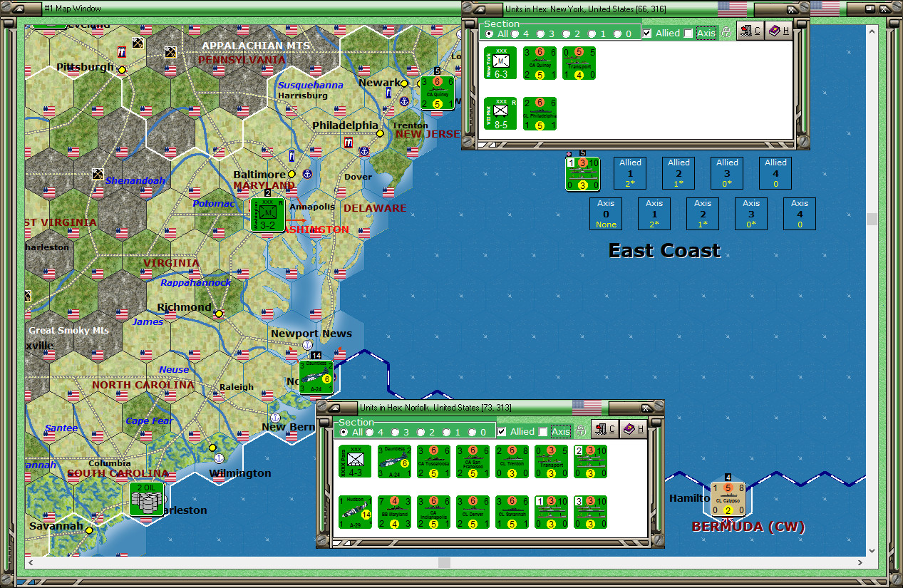Viewport: 903px width, 588px height.
Task: Select the New York 6-3 militia counter
Action: (500, 63)
